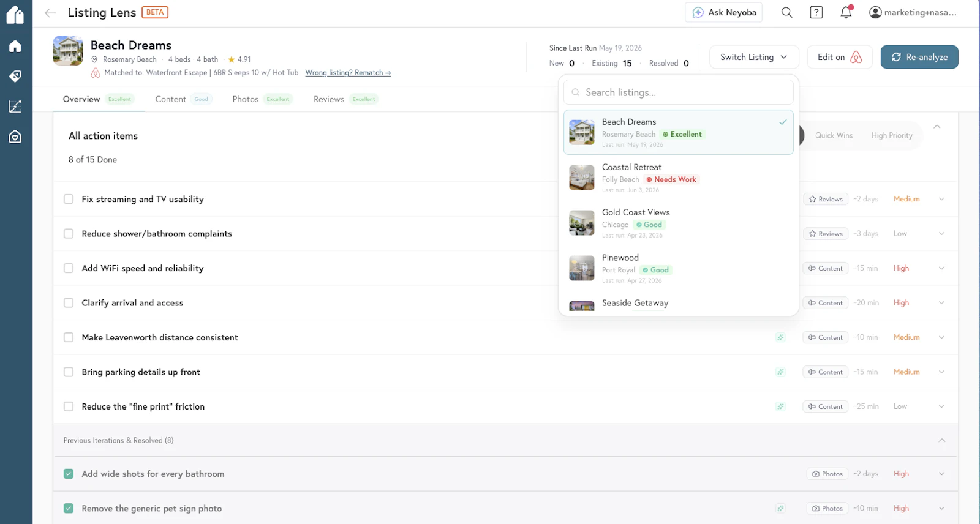Expand the Fix streaming row chevron
Screen dimensions: 980x524
pos(941,199)
